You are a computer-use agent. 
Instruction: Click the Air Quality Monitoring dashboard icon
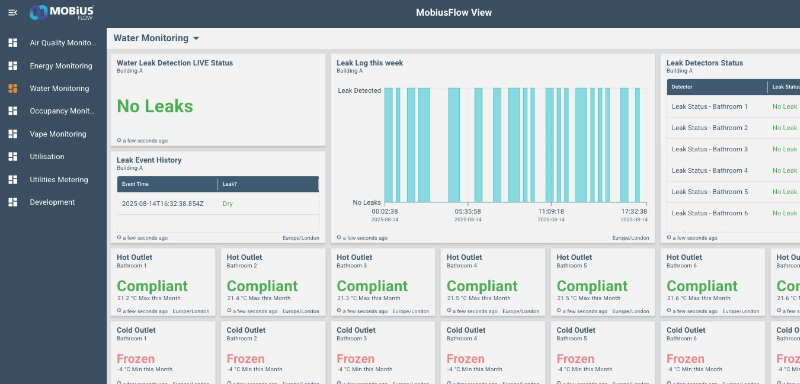13,43
